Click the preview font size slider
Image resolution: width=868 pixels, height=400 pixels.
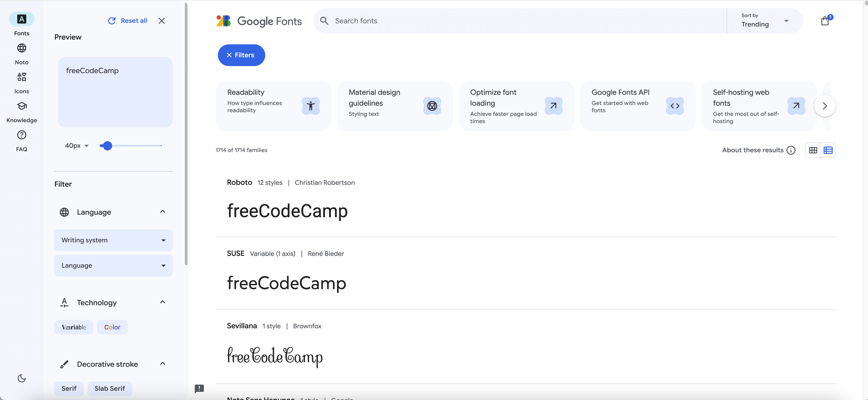coord(131,146)
